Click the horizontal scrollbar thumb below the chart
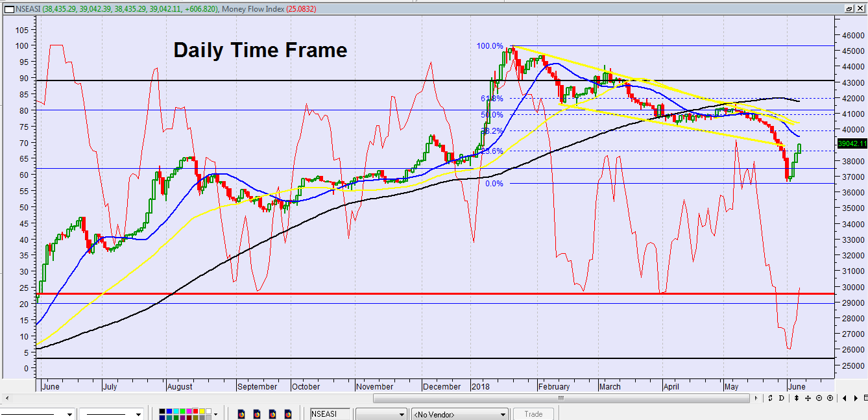 561,397
